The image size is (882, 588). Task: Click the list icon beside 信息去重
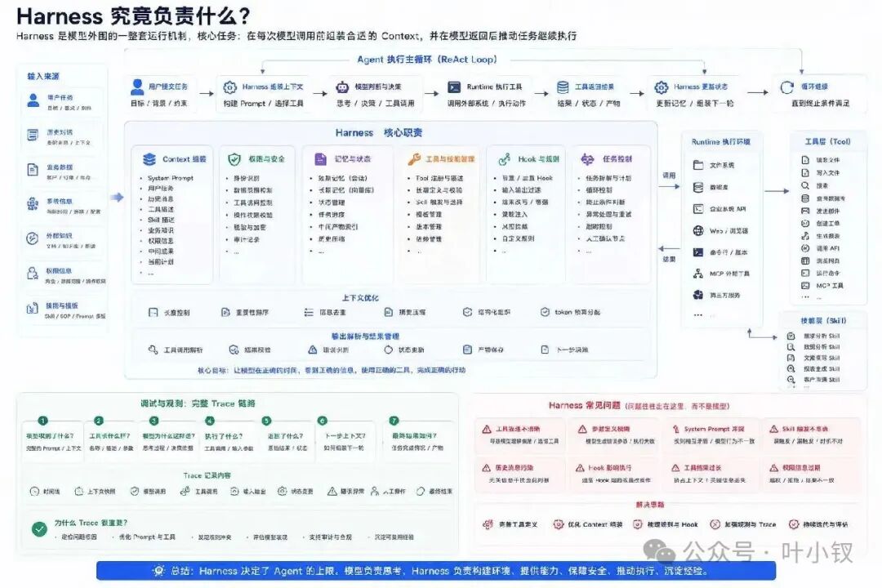point(308,312)
